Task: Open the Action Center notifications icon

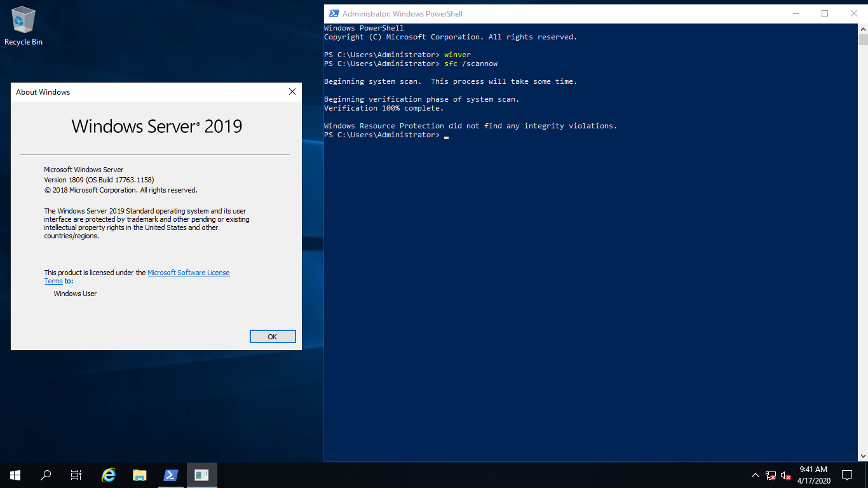Action: (847, 475)
